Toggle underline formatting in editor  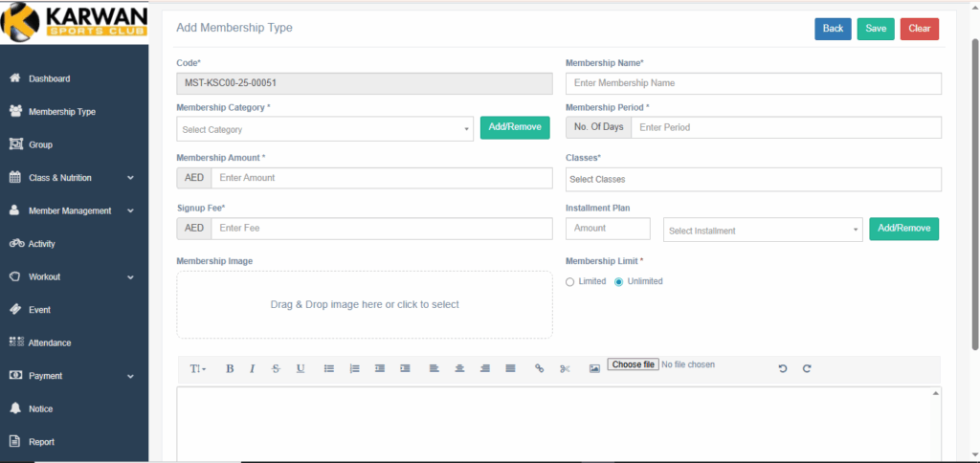point(301,368)
